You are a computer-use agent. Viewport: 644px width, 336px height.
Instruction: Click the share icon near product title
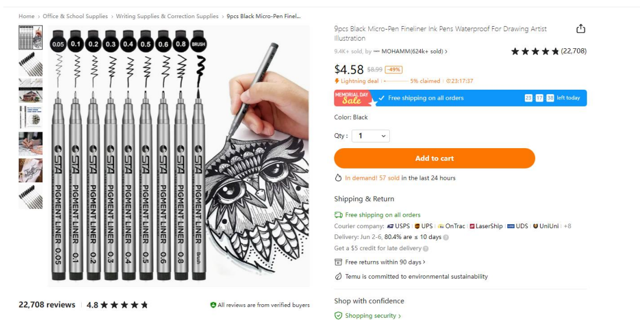click(580, 29)
